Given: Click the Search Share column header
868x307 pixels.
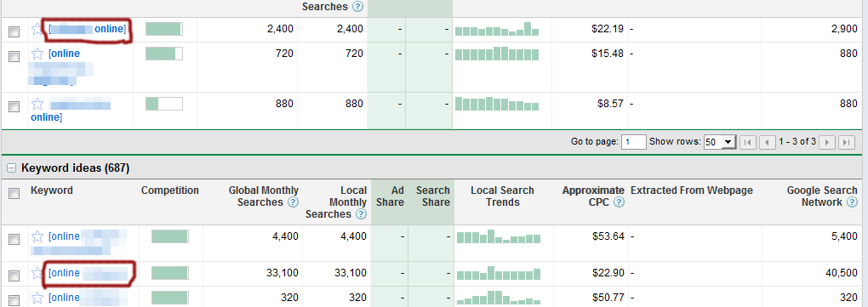Looking at the screenshot, I should coord(433,196).
